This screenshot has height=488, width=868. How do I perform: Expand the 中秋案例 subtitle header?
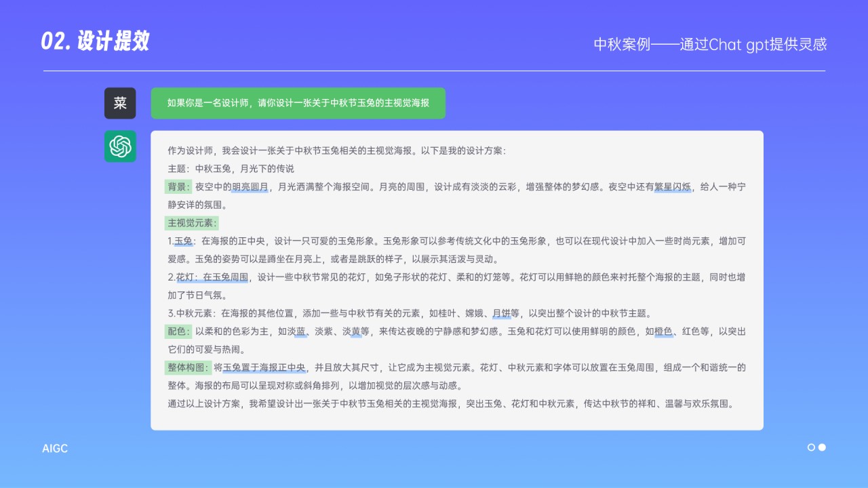[x=711, y=45]
